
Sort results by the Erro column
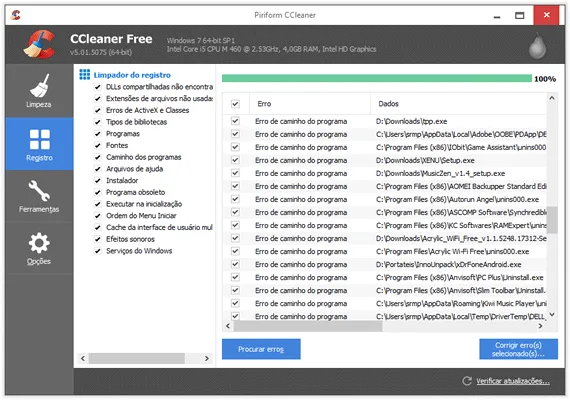pos(310,104)
